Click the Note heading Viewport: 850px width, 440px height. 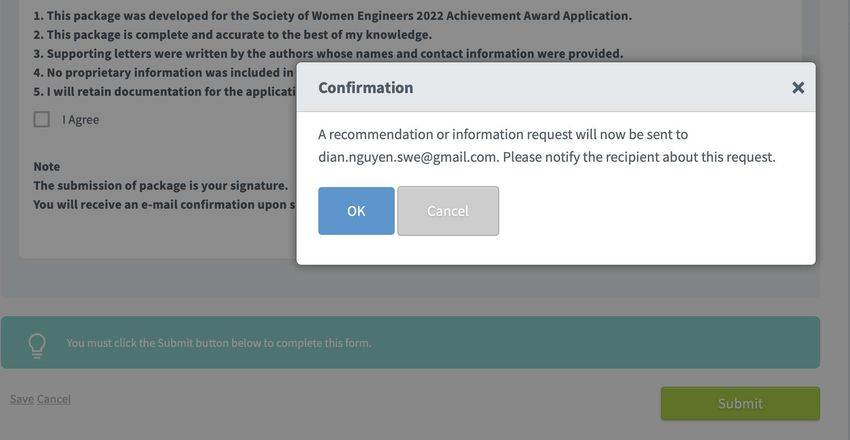(47, 166)
